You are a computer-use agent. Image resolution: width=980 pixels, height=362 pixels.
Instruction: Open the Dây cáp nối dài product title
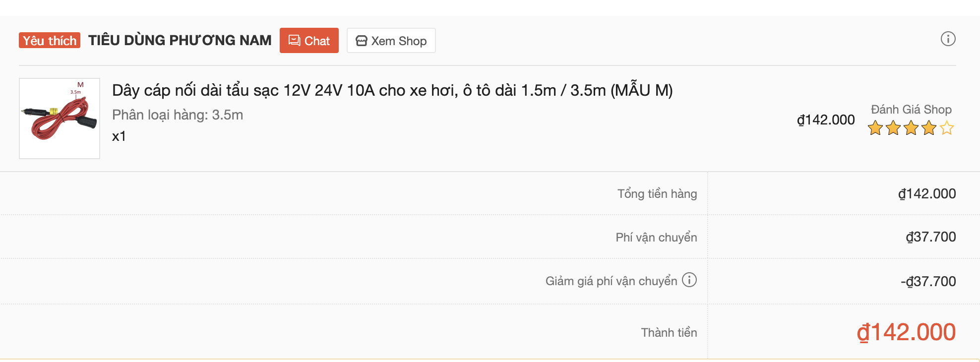(392, 90)
